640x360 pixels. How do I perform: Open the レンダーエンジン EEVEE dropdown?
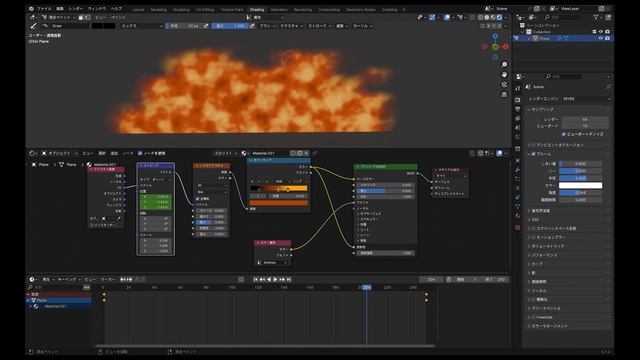coord(586,99)
